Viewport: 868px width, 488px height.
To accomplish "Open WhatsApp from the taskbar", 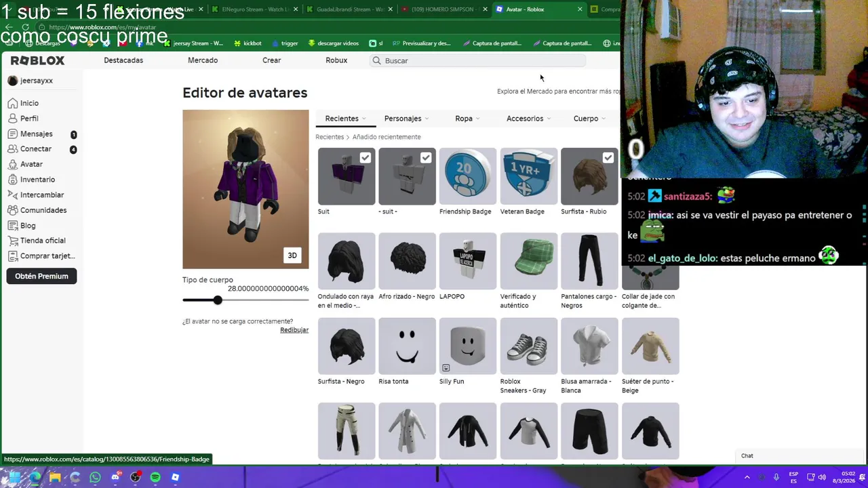I will click(95, 477).
